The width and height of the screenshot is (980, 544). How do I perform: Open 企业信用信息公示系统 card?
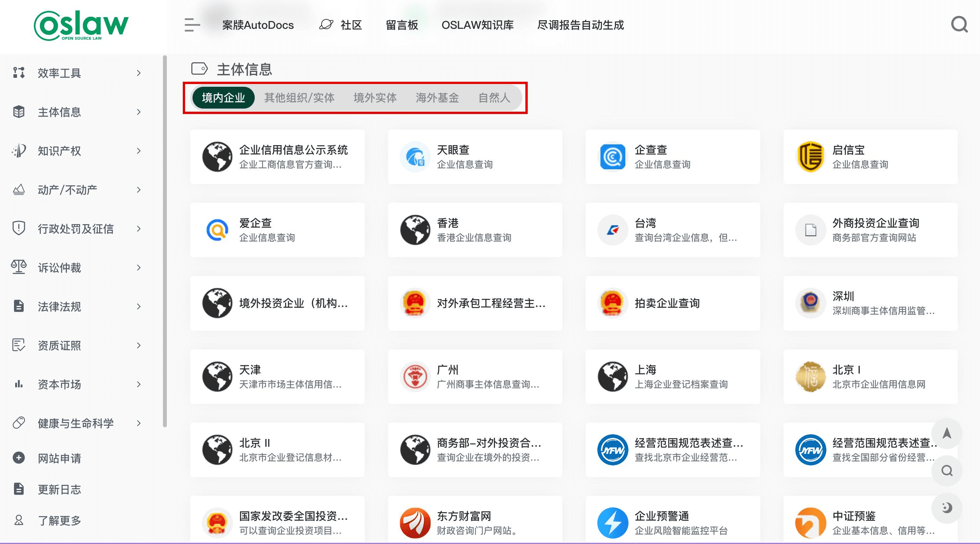pos(277,157)
